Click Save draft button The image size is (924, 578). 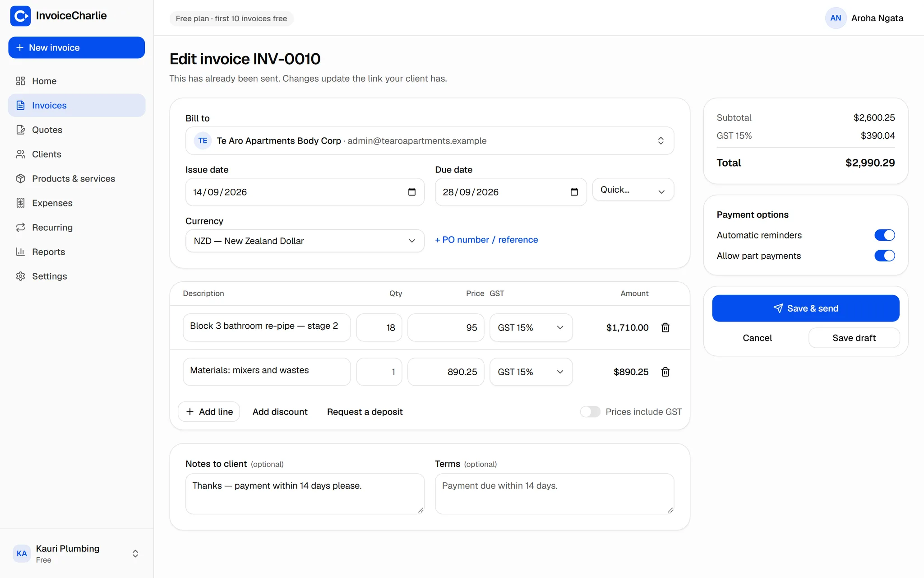[854, 338]
